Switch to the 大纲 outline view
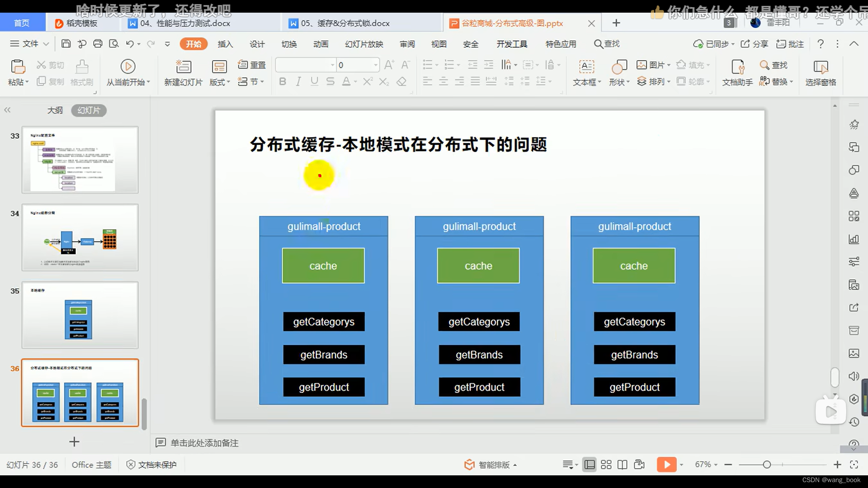This screenshot has height=488, width=868. (x=55, y=110)
